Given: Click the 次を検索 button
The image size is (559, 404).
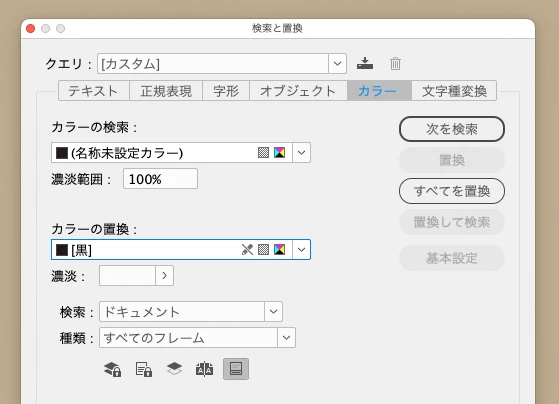Looking at the screenshot, I should coord(452,129).
